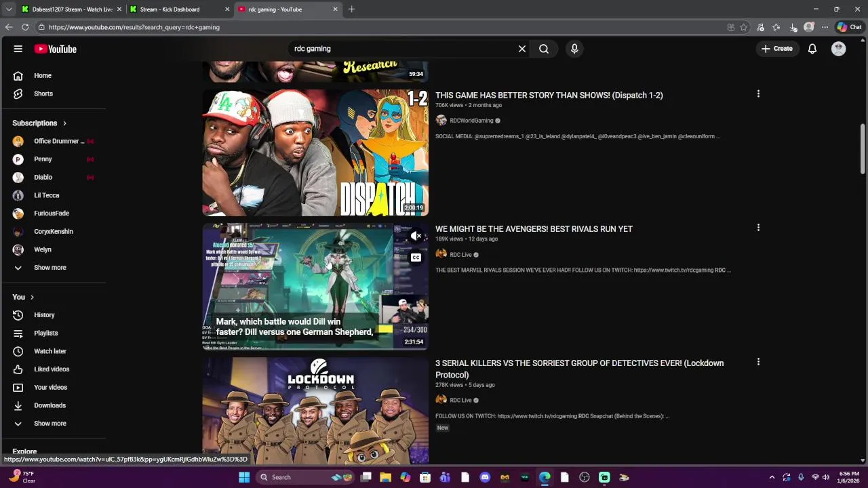
Task: Click the YouTube logo
Action: click(x=56, y=49)
